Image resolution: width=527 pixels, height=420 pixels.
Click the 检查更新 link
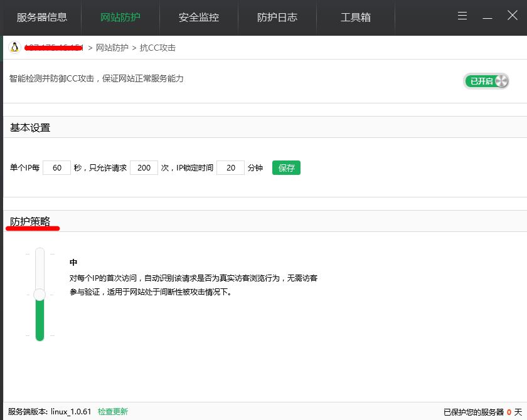113,412
